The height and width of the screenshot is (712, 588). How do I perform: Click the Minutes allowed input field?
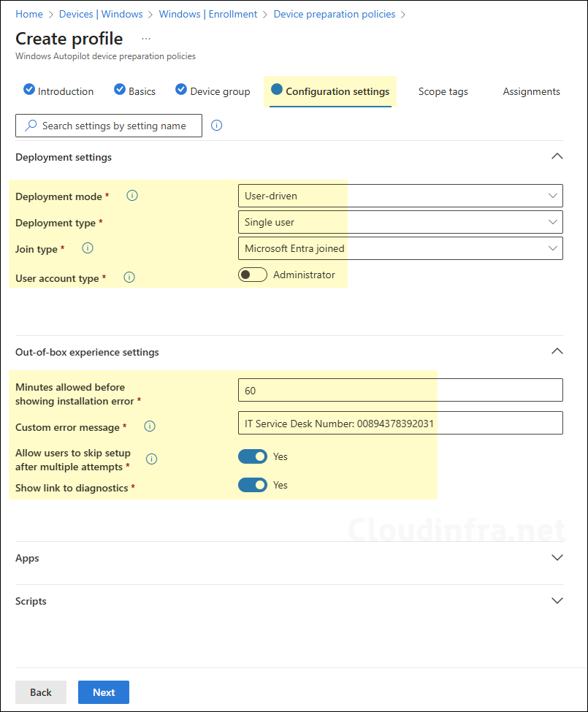click(400, 391)
